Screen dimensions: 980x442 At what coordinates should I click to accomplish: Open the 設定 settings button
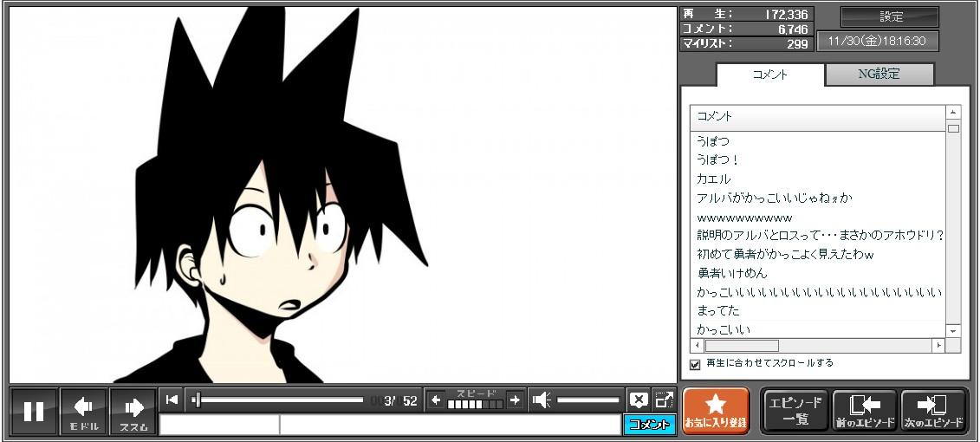pos(890,17)
